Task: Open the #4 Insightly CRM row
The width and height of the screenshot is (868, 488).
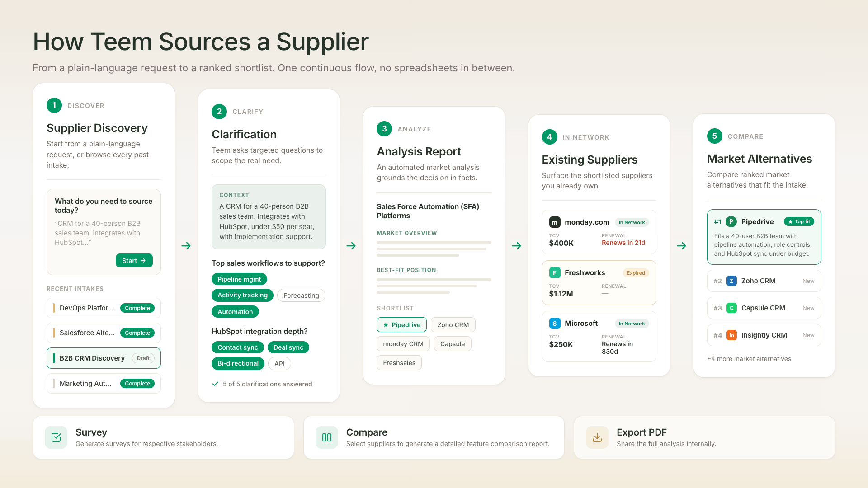Action: click(764, 335)
